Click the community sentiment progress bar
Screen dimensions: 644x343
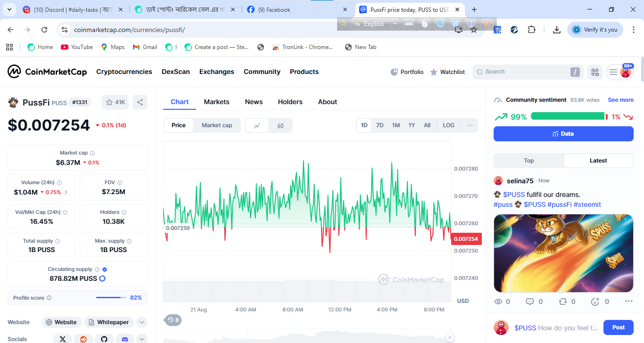pos(569,116)
